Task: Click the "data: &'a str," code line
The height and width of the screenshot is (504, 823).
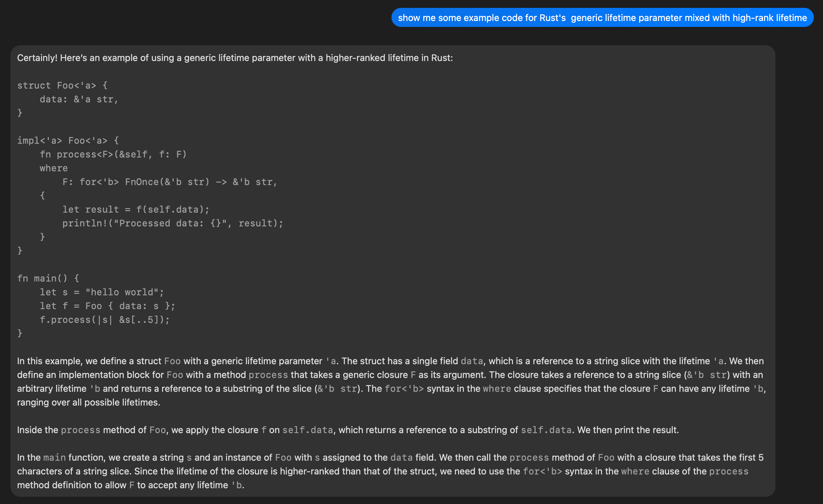Action: [79, 99]
